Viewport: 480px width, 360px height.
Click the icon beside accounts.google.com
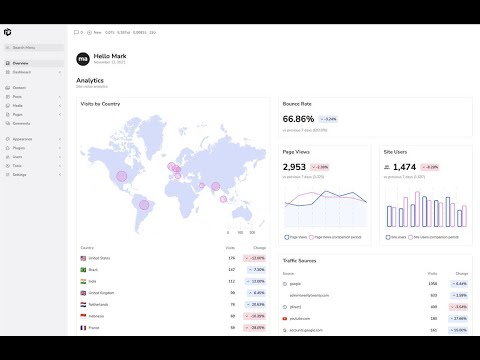pyautogui.click(x=285, y=330)
